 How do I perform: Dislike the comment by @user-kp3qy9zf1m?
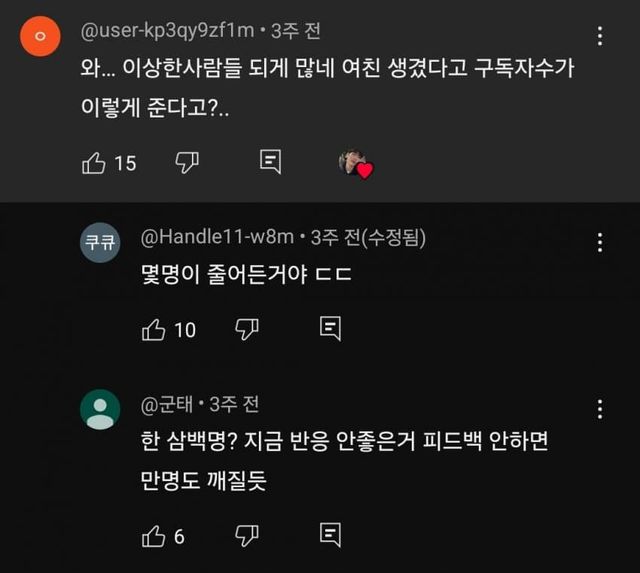tap(187, 162)
